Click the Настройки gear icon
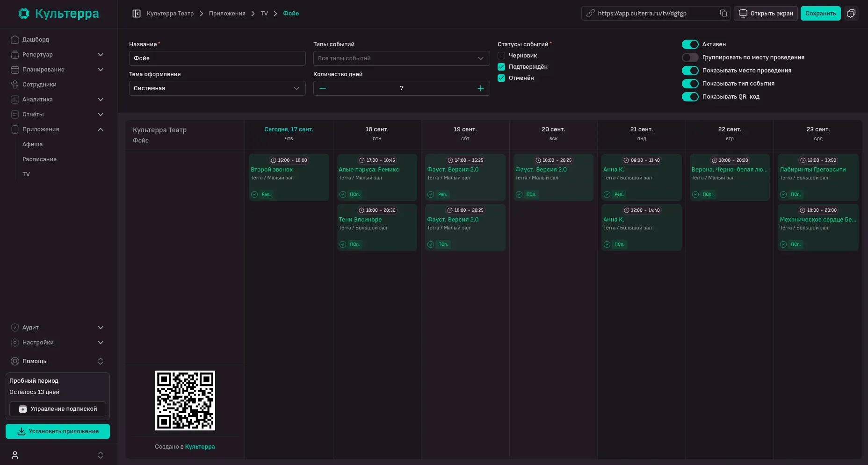The image size is (868, 465). (15, 343)
